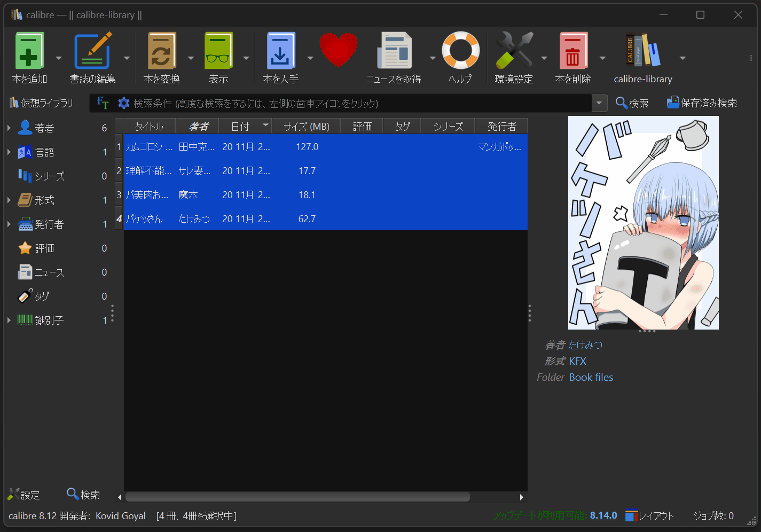Click the heart donation icon
The image size is (761, 532).
339,51
